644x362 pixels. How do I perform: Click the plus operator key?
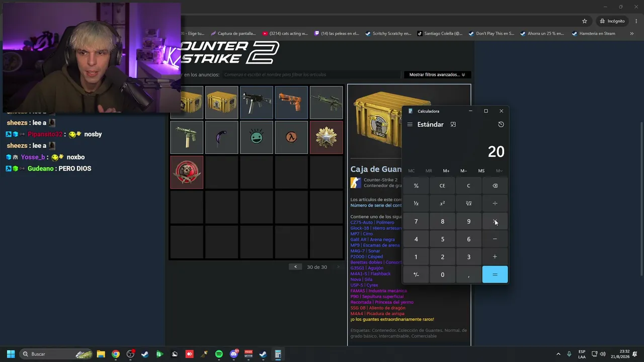(x=495, y=257)
